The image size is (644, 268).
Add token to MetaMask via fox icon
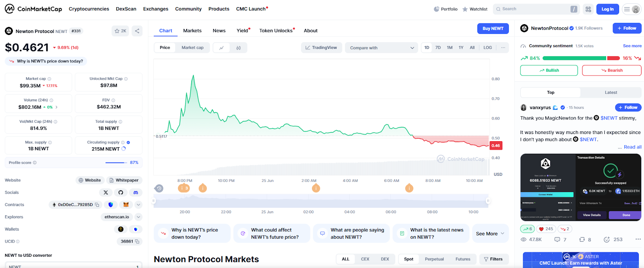(126, 205)
